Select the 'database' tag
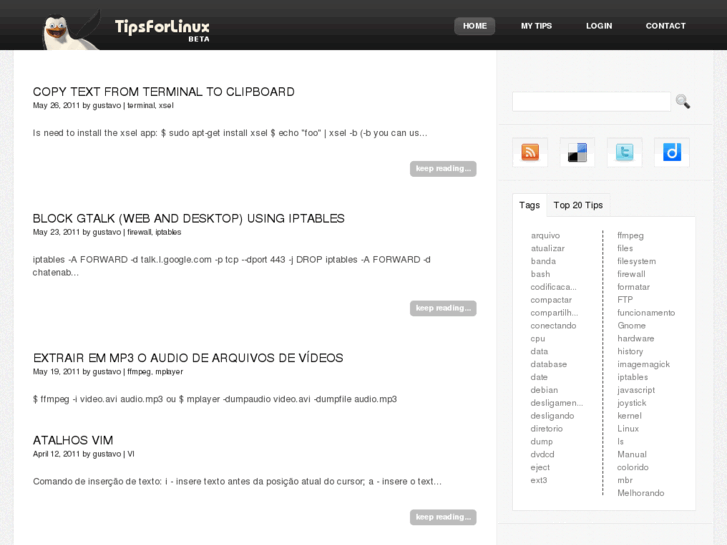 (x=548, y=365)
